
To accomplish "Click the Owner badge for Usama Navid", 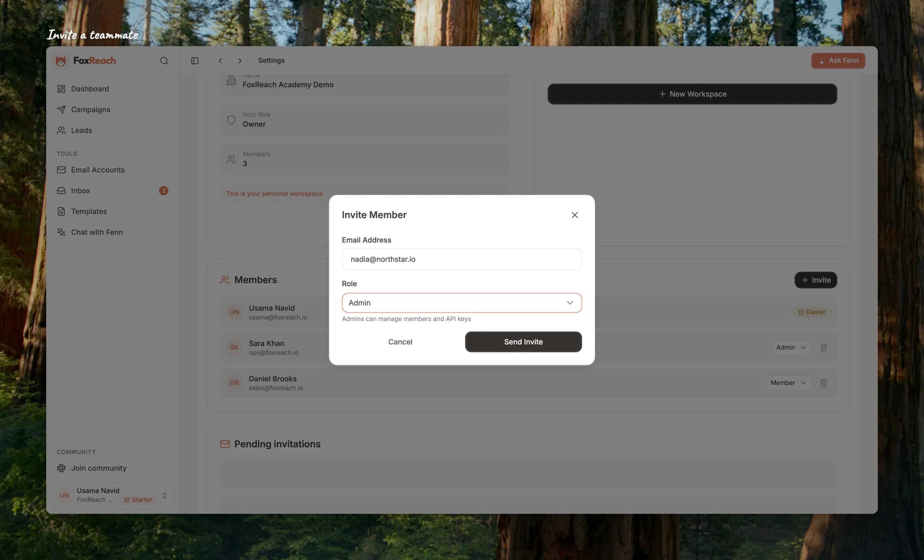I will 811,312.
